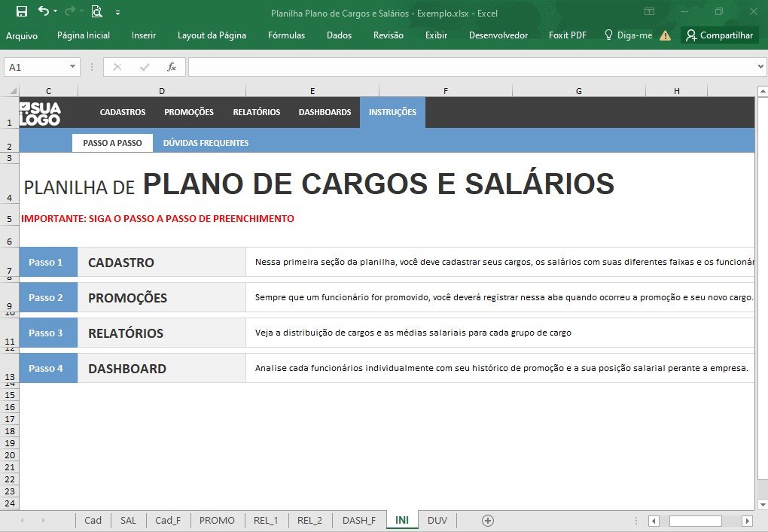Click the Passo 3 blue cell
The image size is (768, 532).
point(48,333)
